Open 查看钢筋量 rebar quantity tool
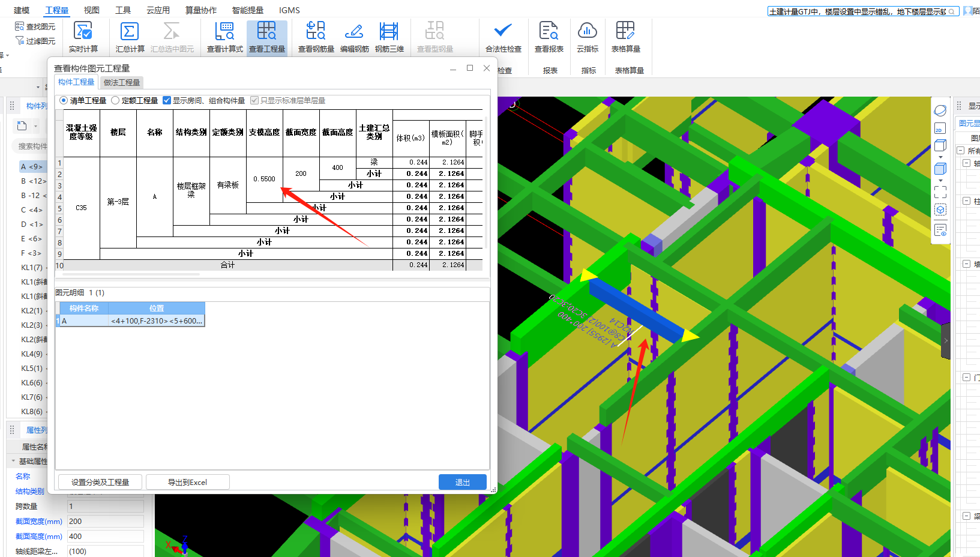 [x=316, y=37]
